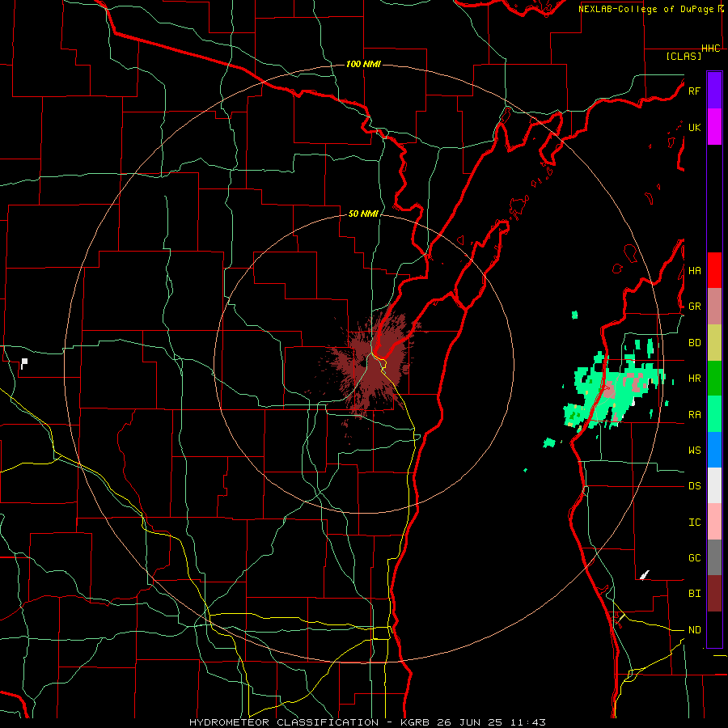The height and width of the screenshot is (728, 728).
Task: Click the UK legend label
Action: (694, 127)
